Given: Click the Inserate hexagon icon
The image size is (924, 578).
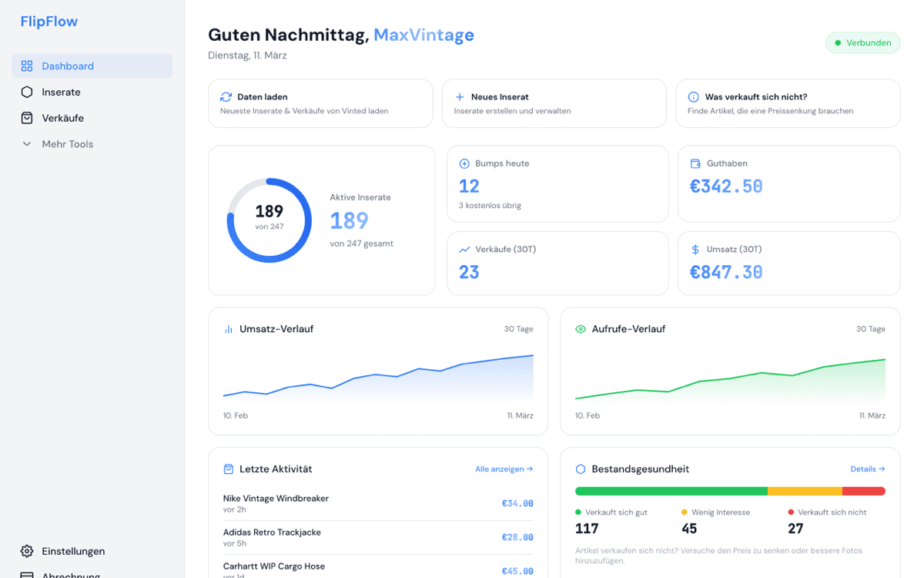Looking at the screenshot, I should tap(27, 92).
